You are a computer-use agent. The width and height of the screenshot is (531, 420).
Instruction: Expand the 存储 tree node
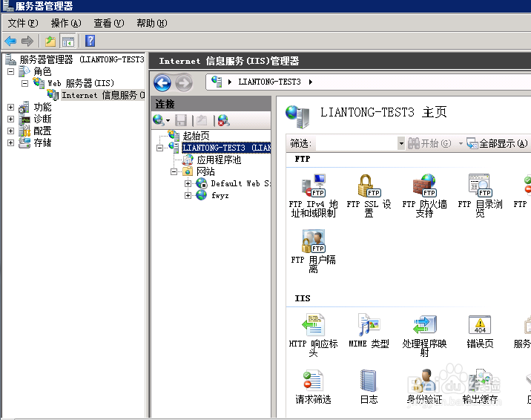(x=11, y=143)
